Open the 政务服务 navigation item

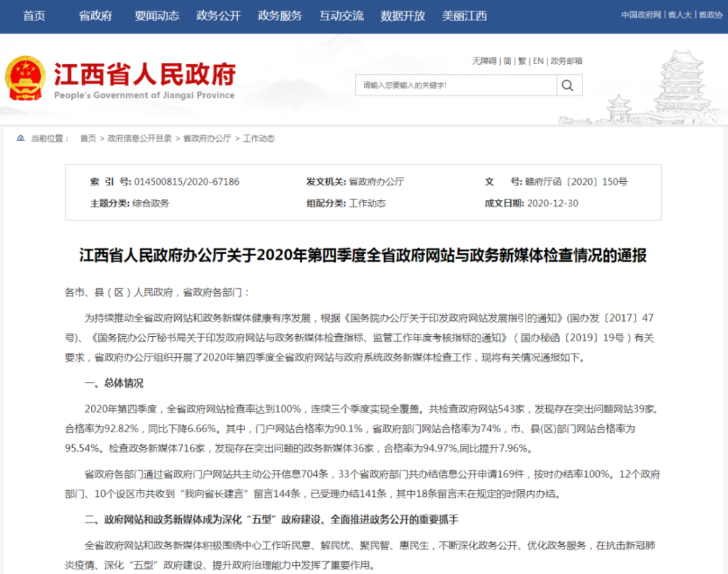click(280, 16)
